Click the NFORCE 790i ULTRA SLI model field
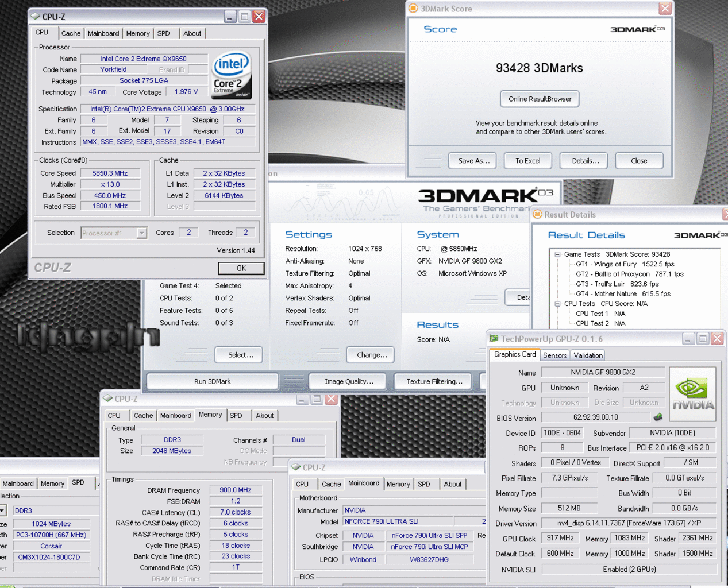Image resolution: width=728 pixels, height=588 pixels. 398,521
